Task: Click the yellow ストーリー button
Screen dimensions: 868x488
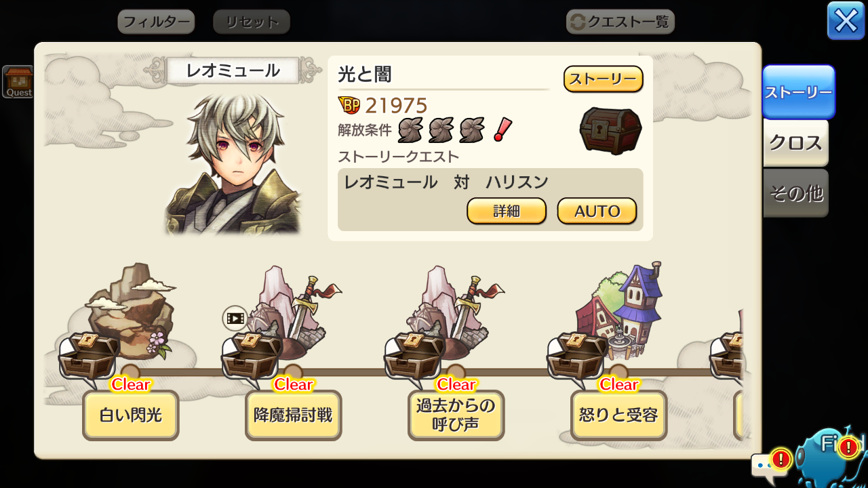Action: pyautogui.click(x=603, y=79)
